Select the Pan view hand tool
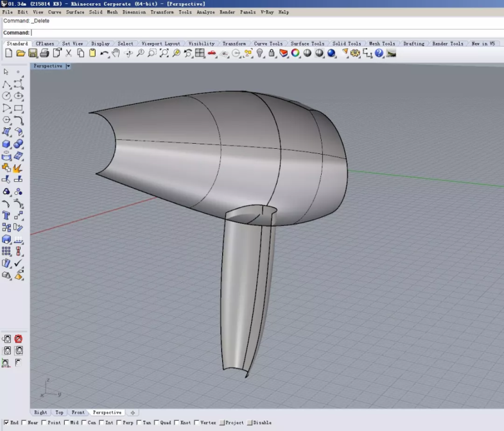Image resolution: width=504 pixels, height=431 pixels. pyautogui.click(x=116, y=53)
